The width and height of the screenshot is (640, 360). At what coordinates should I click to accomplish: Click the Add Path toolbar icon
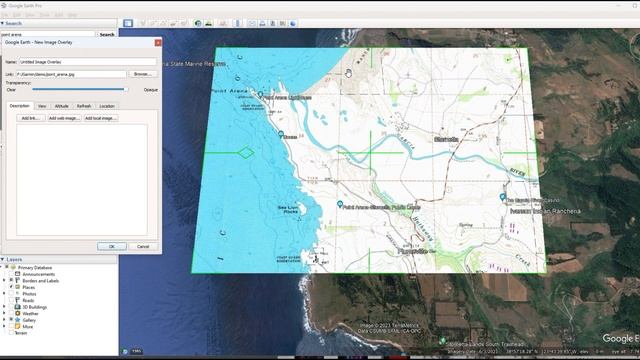(x=163, y=23)
